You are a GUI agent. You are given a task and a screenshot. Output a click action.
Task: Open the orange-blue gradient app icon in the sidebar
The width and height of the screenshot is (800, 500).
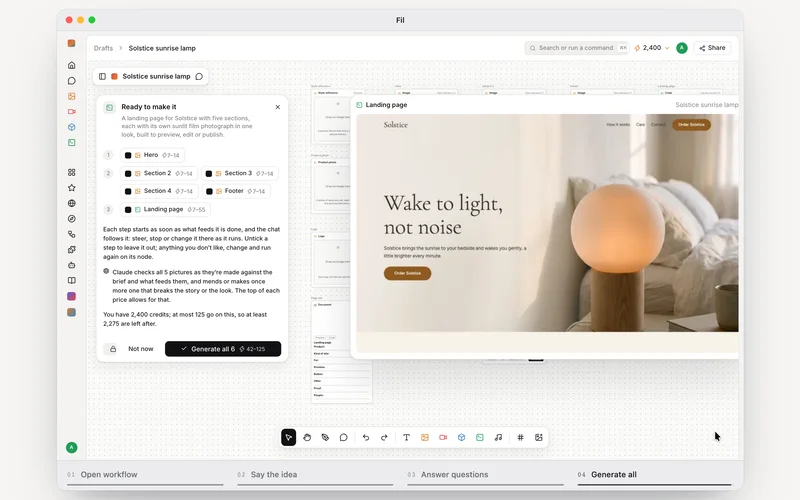71,312
